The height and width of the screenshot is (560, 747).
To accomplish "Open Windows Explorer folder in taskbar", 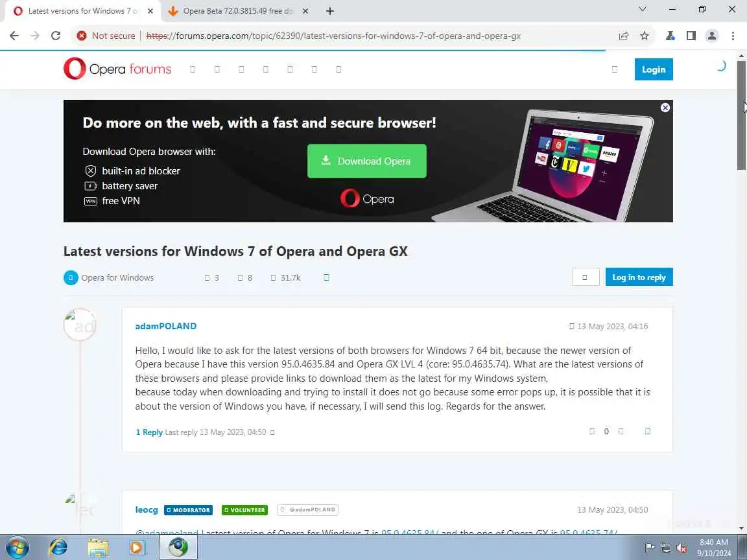I will point(98,548).
